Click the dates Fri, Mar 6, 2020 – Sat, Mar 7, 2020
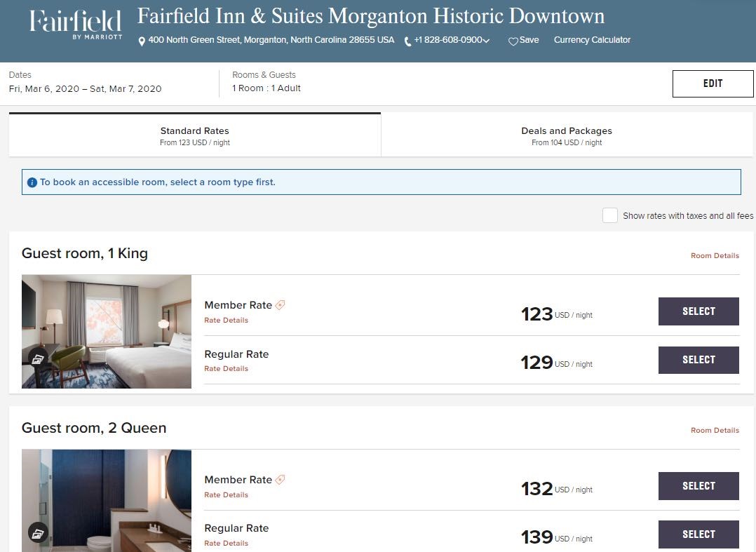The width and height of the screenshot is (756, 552). [x=86, y=88]
